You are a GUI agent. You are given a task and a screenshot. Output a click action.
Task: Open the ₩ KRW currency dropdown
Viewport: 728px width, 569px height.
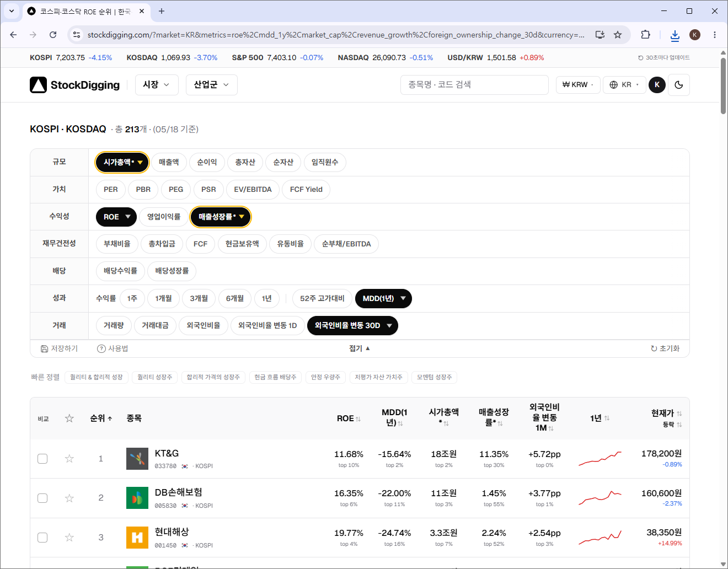tap(578, 85)
